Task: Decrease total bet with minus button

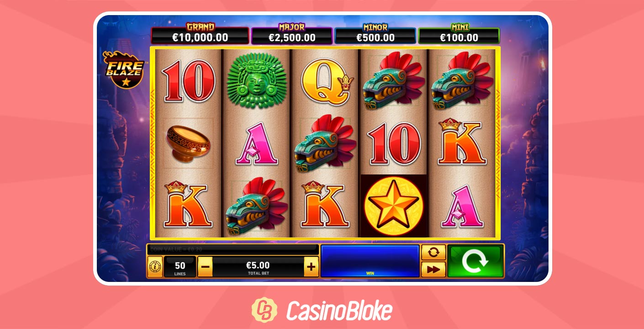Action: coord(205,267)
